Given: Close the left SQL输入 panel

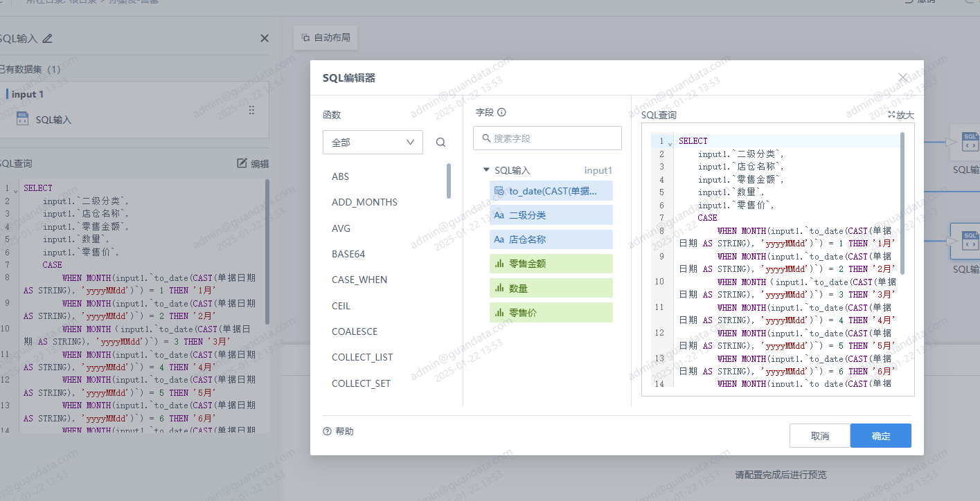Looking at the screenshot, I should click(x=265, y=39).
